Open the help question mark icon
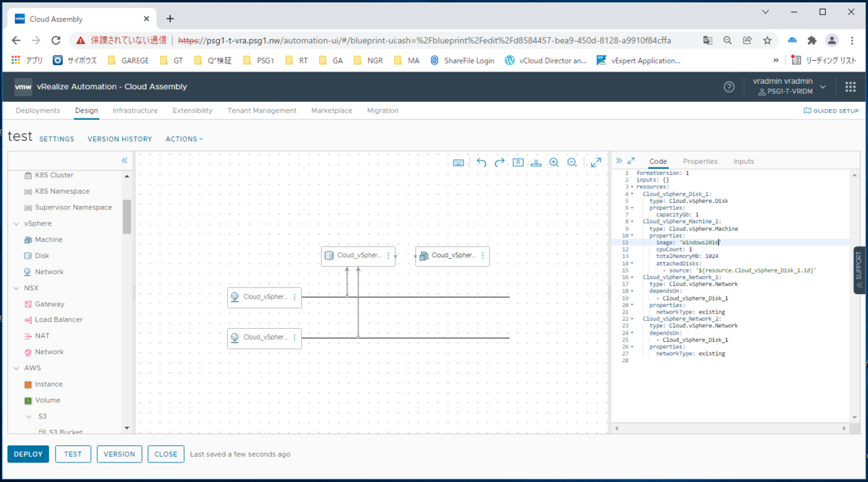The width and height of the screenshot is (868, 482). click(x=729, y=87)
